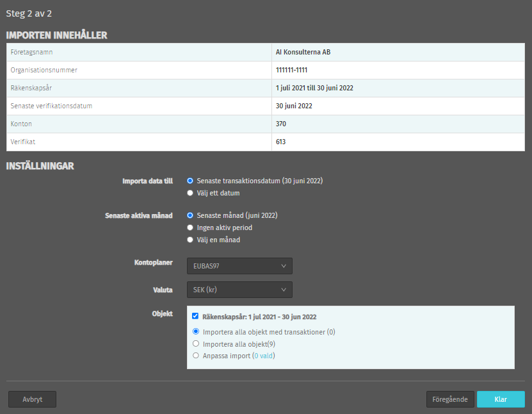Cancel the import with Avbryt
Viewport: 532px width, 414px height.
[32, 399]
